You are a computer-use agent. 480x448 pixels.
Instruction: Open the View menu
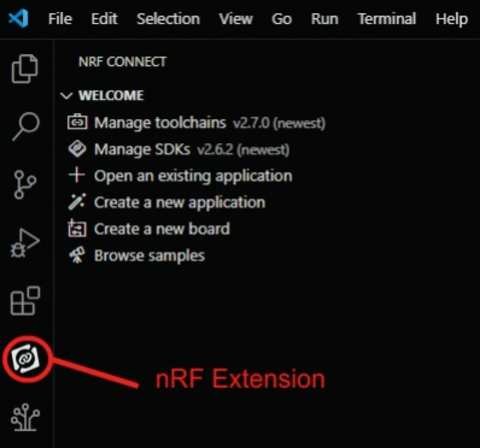[x=235, y=19]
